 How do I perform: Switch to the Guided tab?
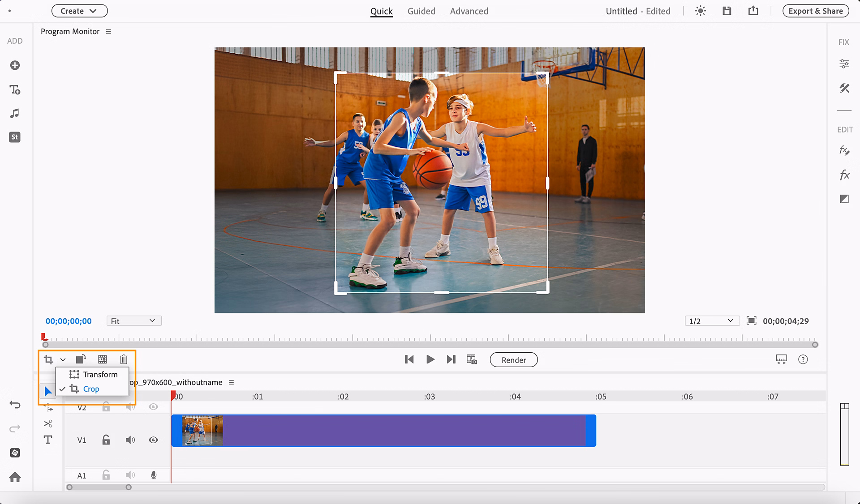tap(421, 11)
